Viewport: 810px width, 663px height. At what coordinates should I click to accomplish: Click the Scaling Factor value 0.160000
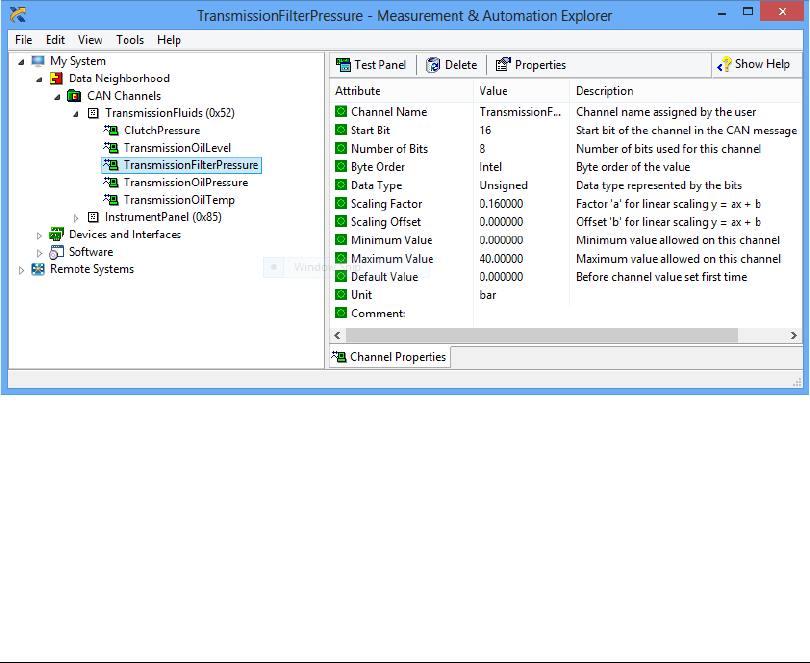coord(501,204)
